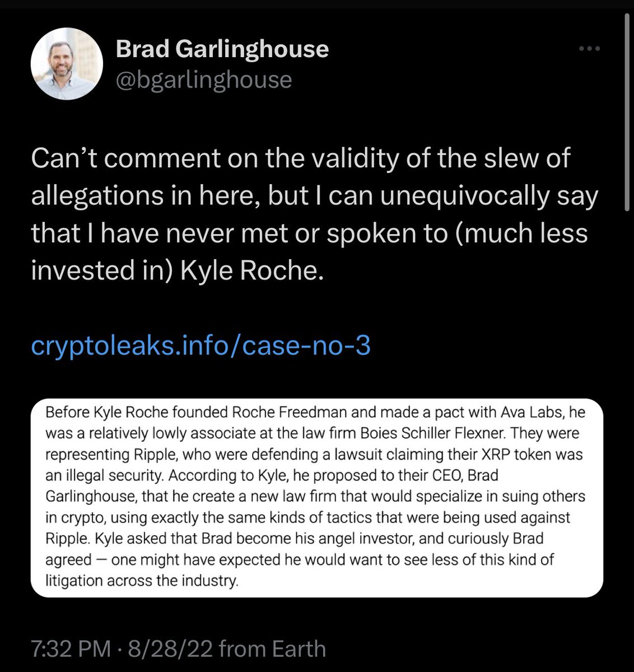Click Brad Garlinghouse's profile avatar photo

pyautogui.click(x=64, y=66)
